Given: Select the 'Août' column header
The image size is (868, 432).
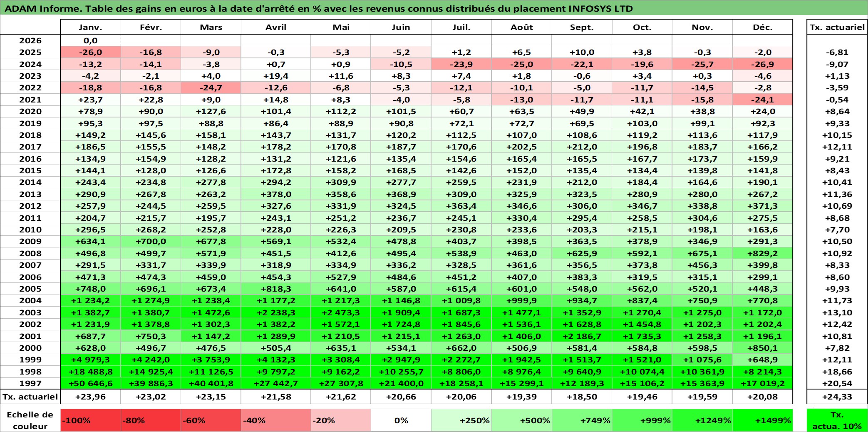Looking at the screenshot, I should click(x=522, y=27).
